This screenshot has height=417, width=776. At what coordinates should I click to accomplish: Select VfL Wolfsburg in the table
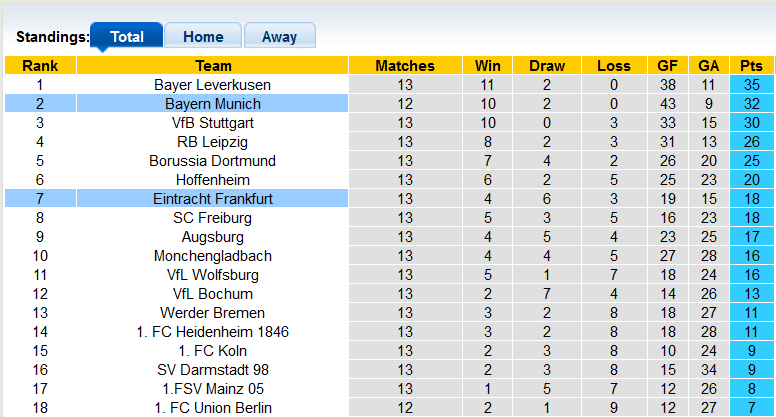(213, 275)
